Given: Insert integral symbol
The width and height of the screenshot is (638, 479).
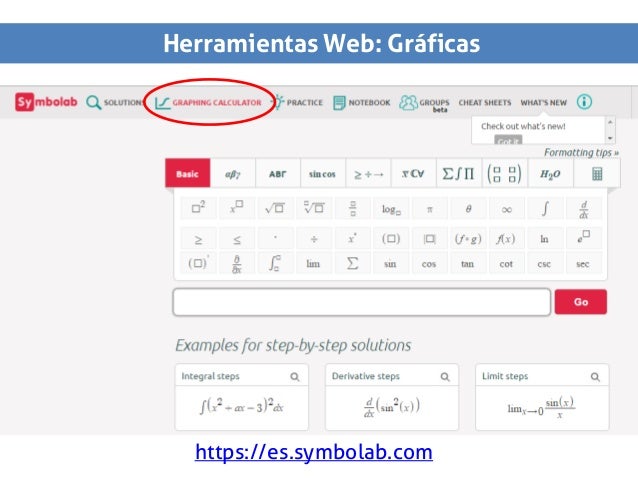Looking at the screenshot, I should (x=545, y=209).
